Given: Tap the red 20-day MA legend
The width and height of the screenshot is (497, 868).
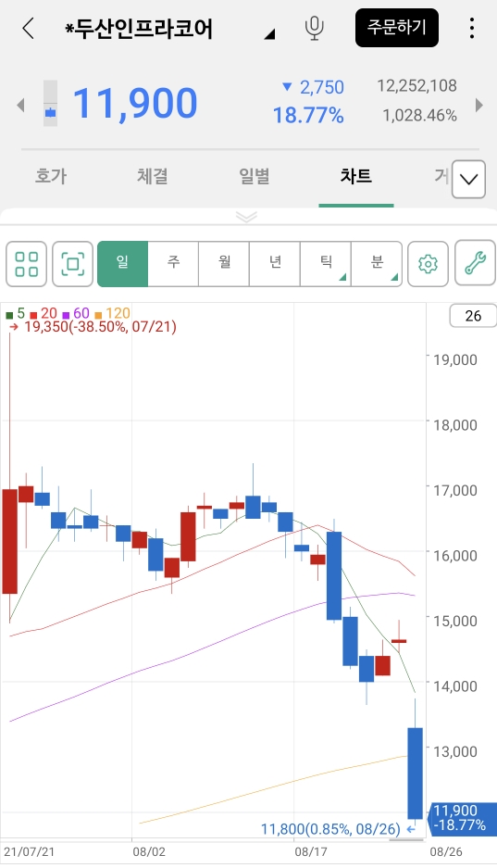Looking at the screenshot, I should 43,313.
